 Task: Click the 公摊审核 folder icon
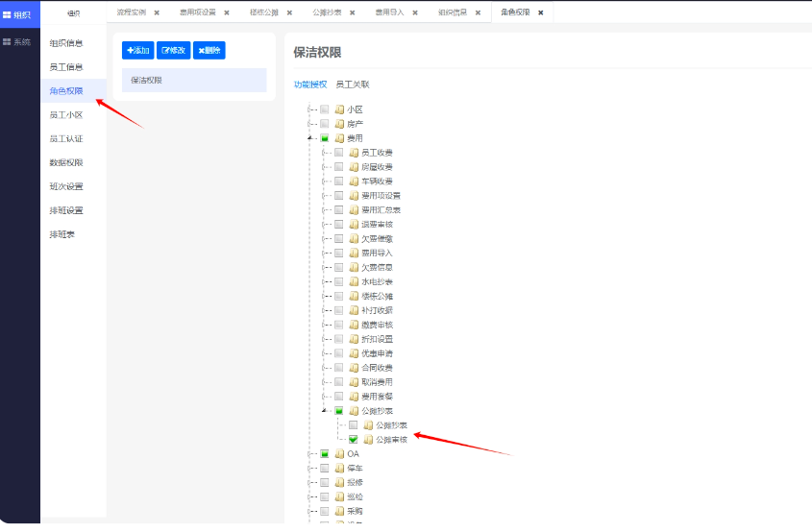point(369,440)
